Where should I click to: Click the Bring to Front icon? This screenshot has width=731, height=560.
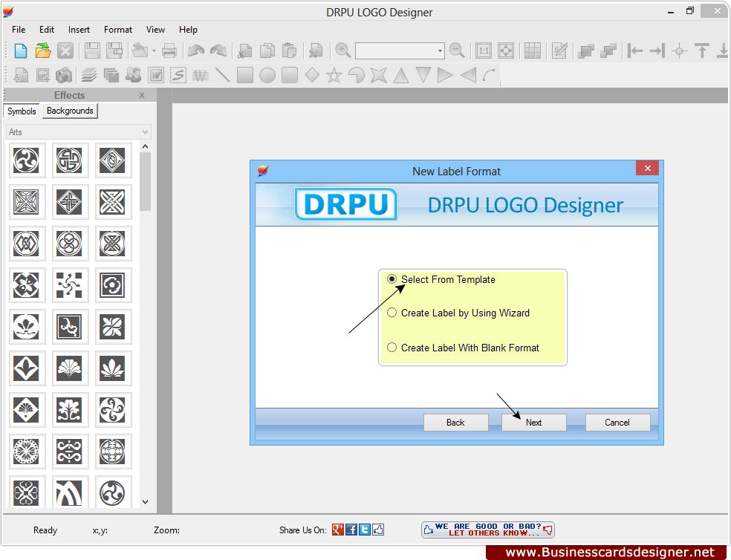[x=586, y=51]
